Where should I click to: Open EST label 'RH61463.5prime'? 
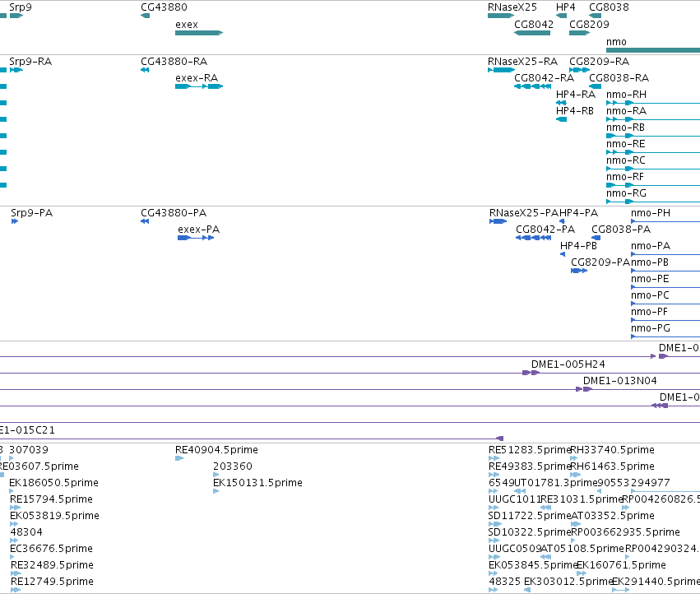coord(613,466)
